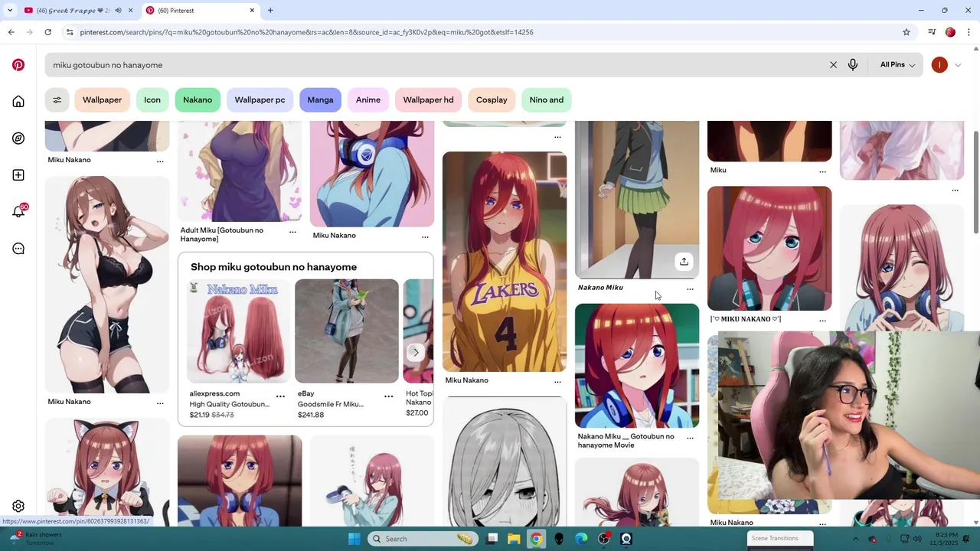Select the Manga filter chip
Screen dimensions: 980x551
pos(320,100)
